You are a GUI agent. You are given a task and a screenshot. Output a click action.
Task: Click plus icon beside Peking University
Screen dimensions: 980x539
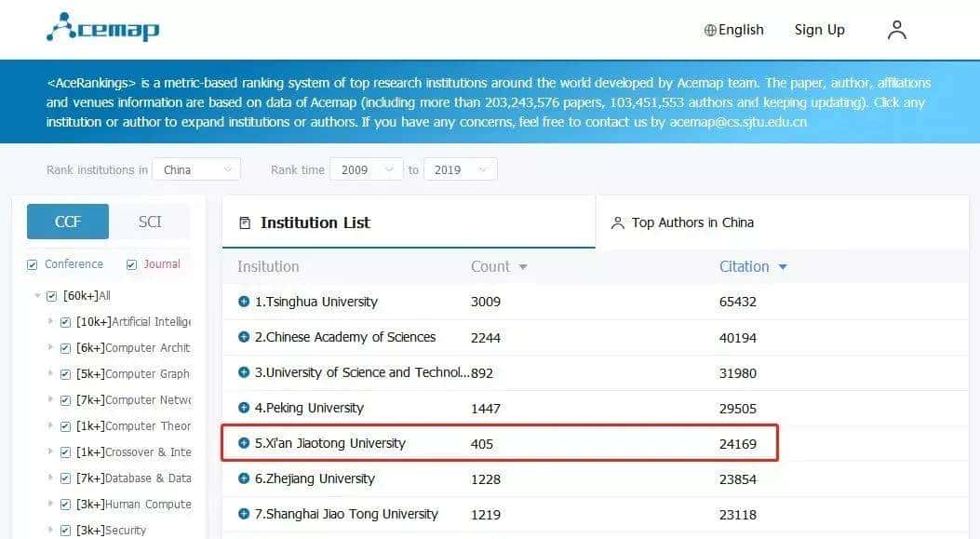[x=244, y=408]
